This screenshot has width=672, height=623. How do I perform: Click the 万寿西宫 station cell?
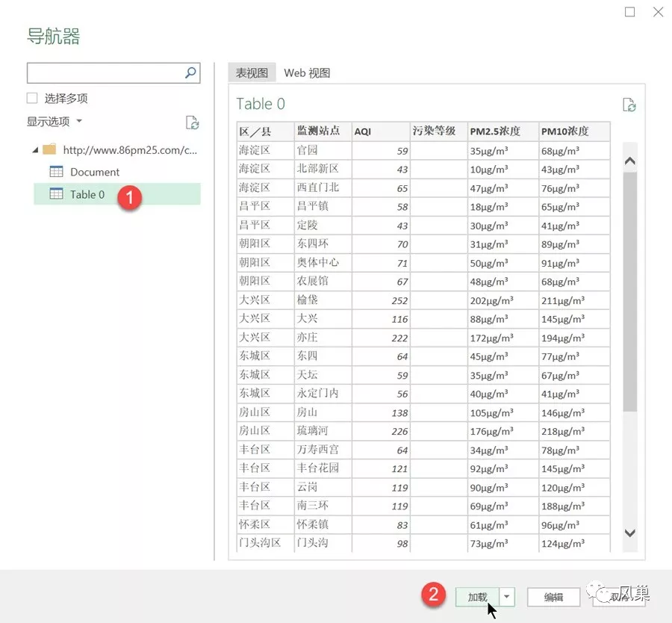pos(323,450)
